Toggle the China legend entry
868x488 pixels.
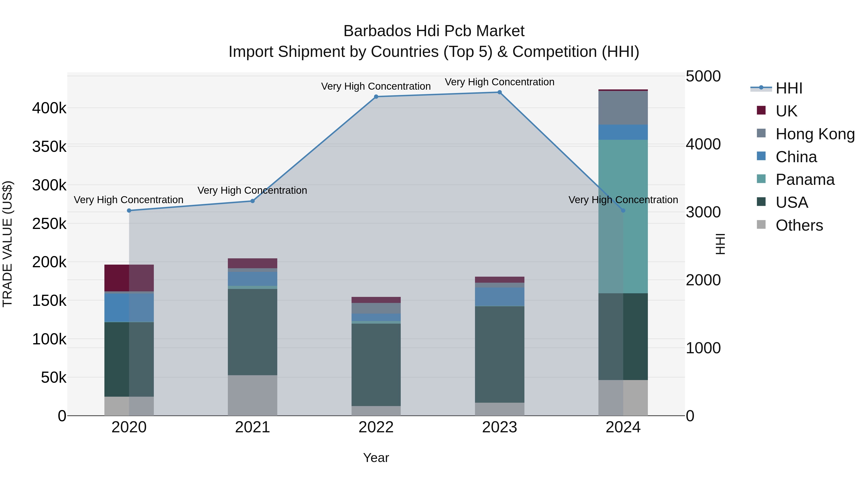tap(787, 157)
